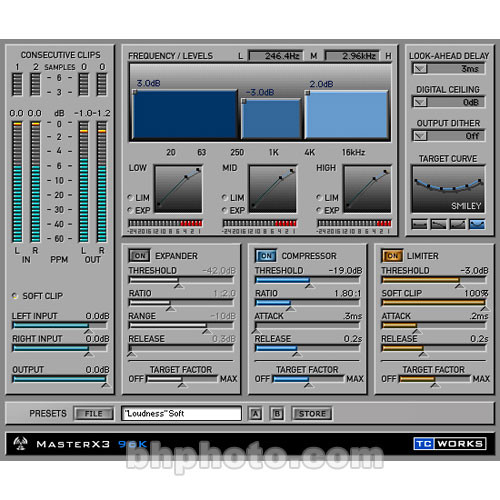The width and height of the screenshot is (500, 500).
Task: Select EXP for the Mid band
Action: click(x=225, y=210)
